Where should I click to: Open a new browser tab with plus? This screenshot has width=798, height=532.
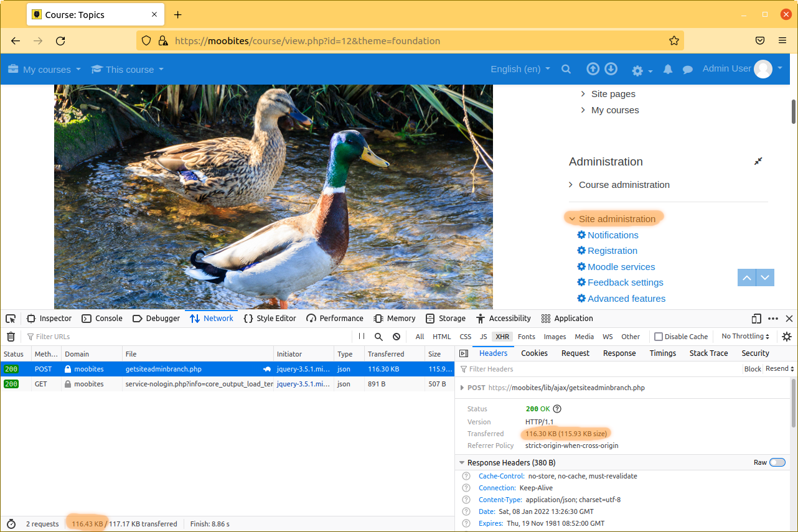177,15
